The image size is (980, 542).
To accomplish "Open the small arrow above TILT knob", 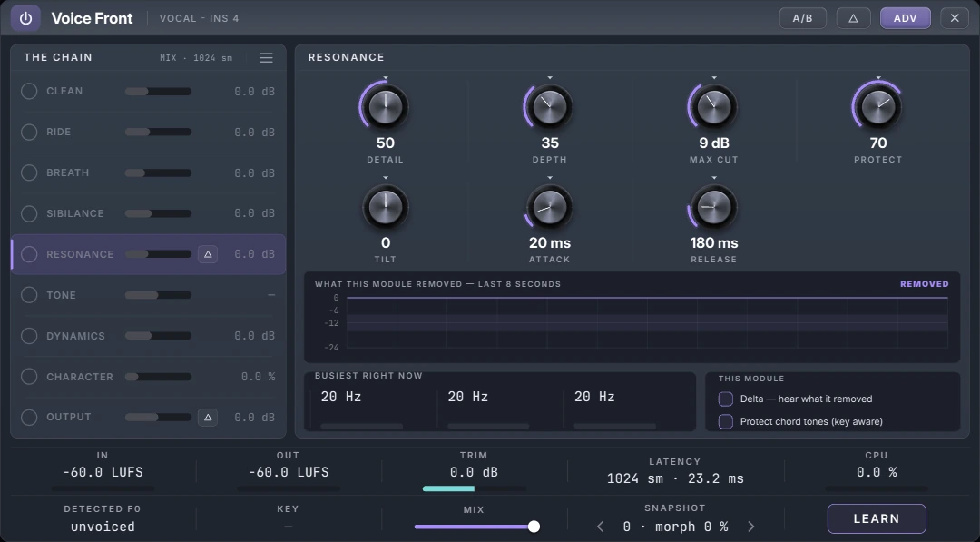I will click(x=386, y=178).
